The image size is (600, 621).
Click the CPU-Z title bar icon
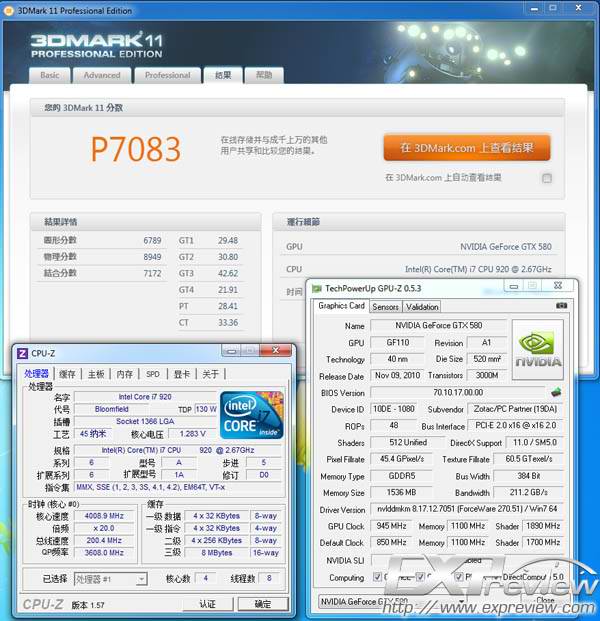pos(23,352)
